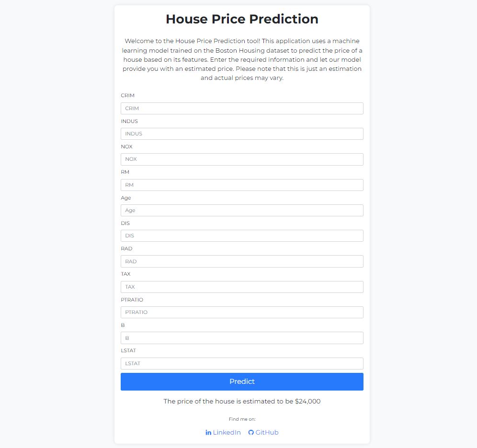
Task: Click the TAX input field
Action: 242,287
